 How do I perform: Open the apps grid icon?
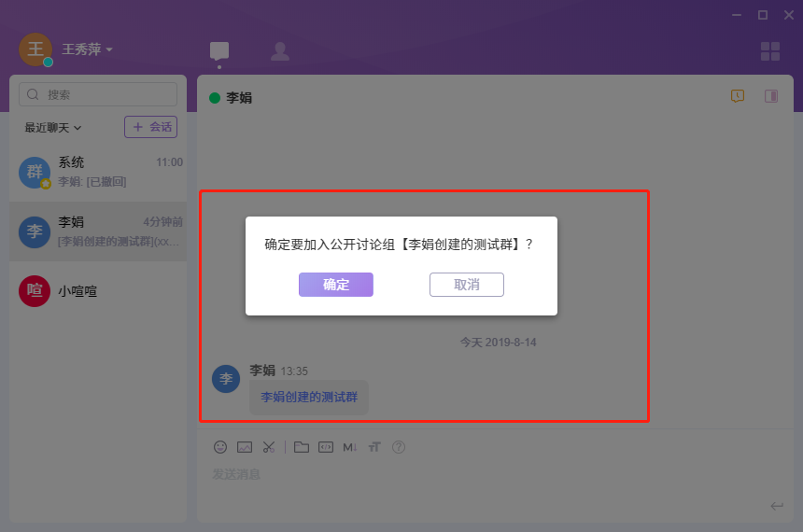click(770, 51)
